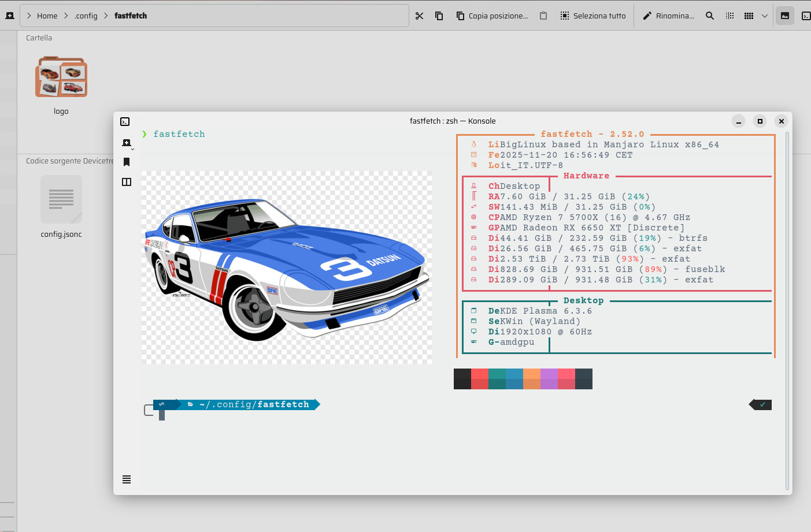Go to Home in the breadcrumb bar
The width and height of the screenshot is (811, 532).
click(47, 16)
